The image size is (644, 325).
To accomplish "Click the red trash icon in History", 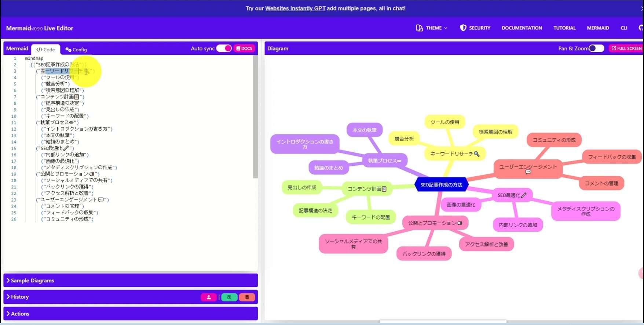I will click(x=247, y=297).
